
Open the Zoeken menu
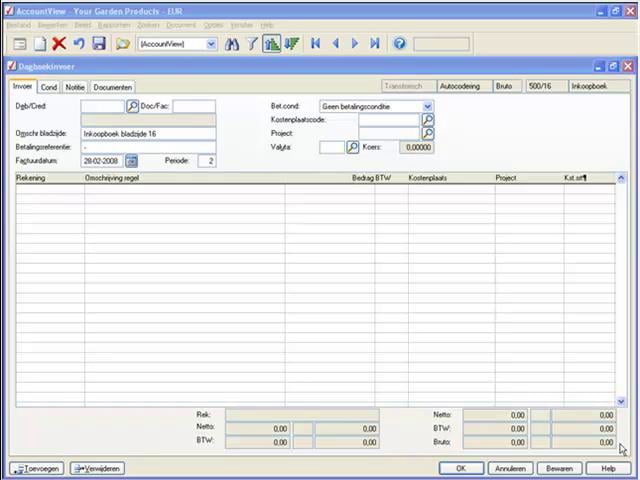[x=148, y=25]
